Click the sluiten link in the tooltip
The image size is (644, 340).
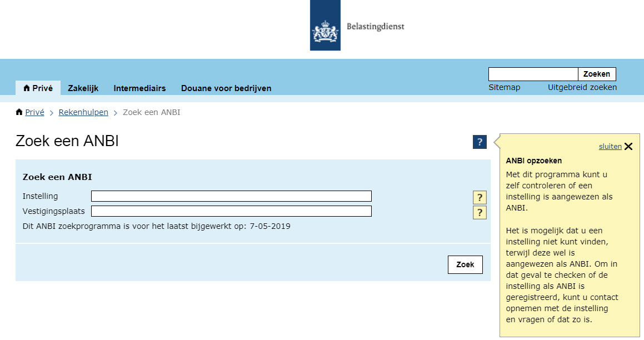click(x=610, y=147)
